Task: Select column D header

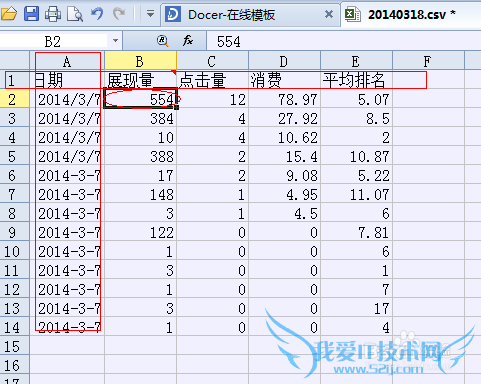Action: [x=284, y=61]
